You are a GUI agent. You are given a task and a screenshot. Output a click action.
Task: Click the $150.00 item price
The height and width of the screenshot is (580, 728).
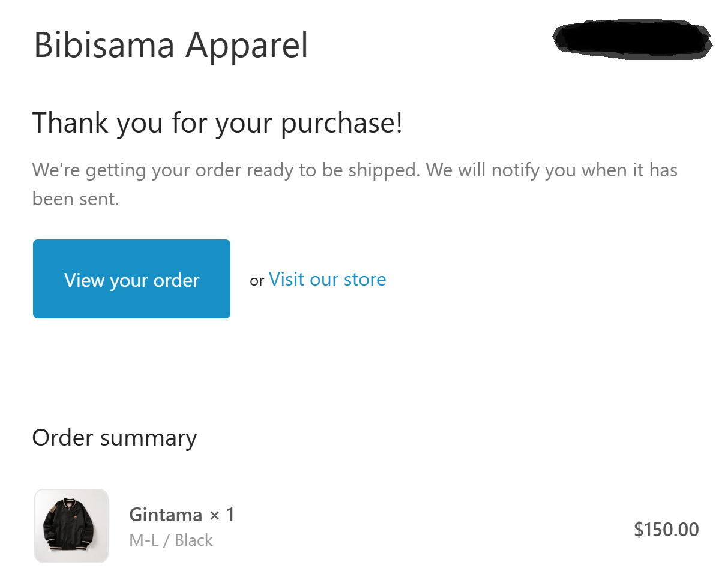666,530
